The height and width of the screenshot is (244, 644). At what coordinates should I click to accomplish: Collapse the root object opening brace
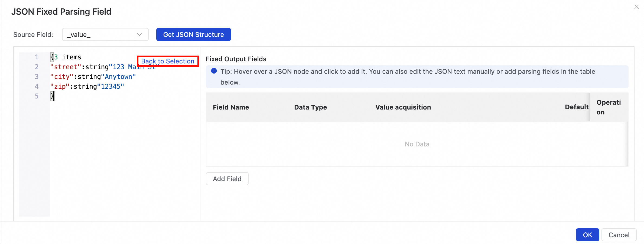tap(52, 57)
